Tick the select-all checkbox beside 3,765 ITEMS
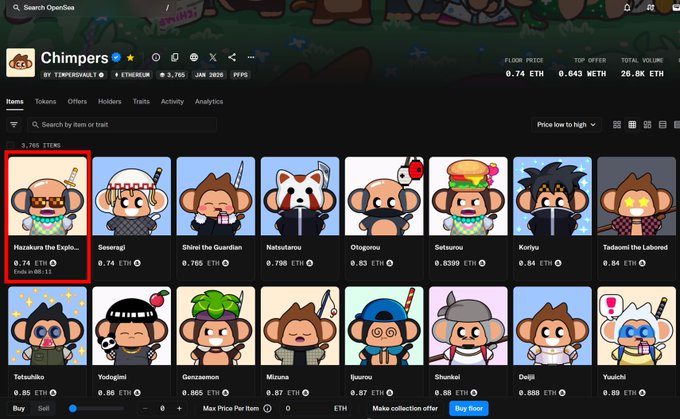This screenshot has width=680, height=419. (x=10, y=145)
